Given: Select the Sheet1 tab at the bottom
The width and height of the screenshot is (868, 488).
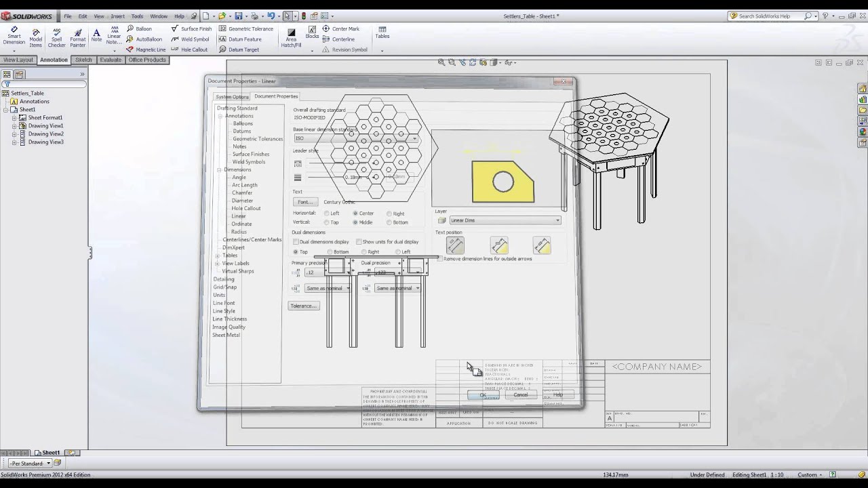Looking at the screenshot, I should (47, 453).
